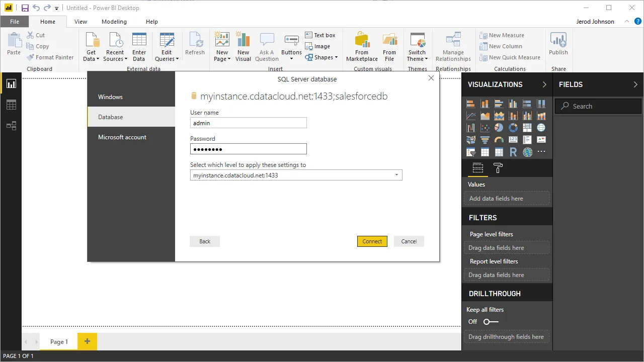Screen dimensions: 644x362
Task: Click the Connect button
Action: pyautogui.click(x=372, y=241)
